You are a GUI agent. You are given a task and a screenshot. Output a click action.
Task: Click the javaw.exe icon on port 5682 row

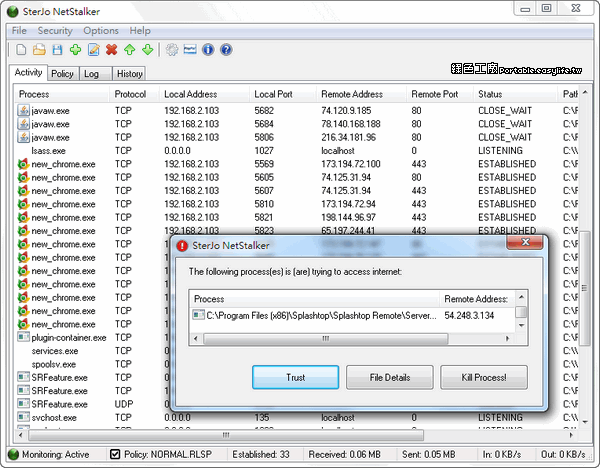23,111
